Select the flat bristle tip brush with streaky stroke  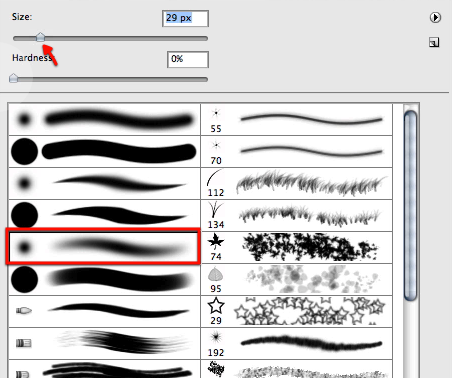(x=104, y=343)
